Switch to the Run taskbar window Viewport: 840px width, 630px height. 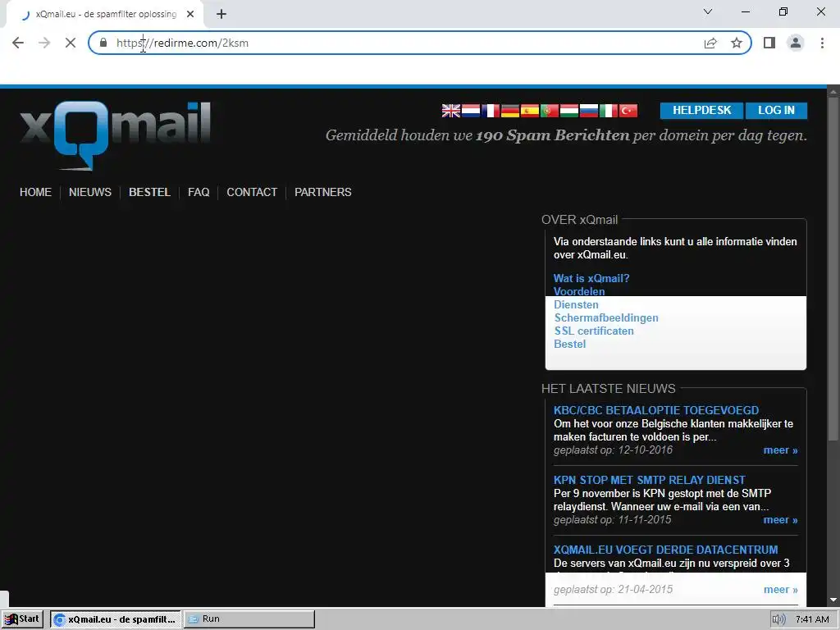[x=249, y=619]
